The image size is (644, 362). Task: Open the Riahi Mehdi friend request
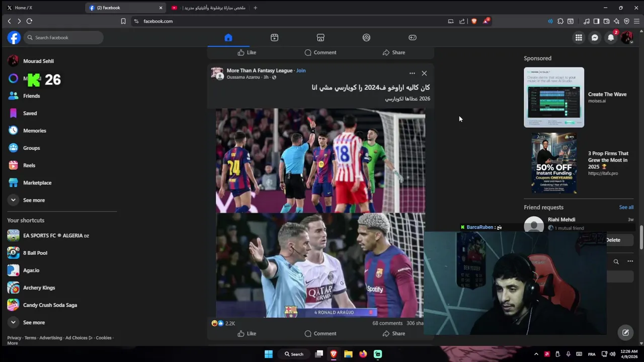pyautogui.click(x=561, y=220)
